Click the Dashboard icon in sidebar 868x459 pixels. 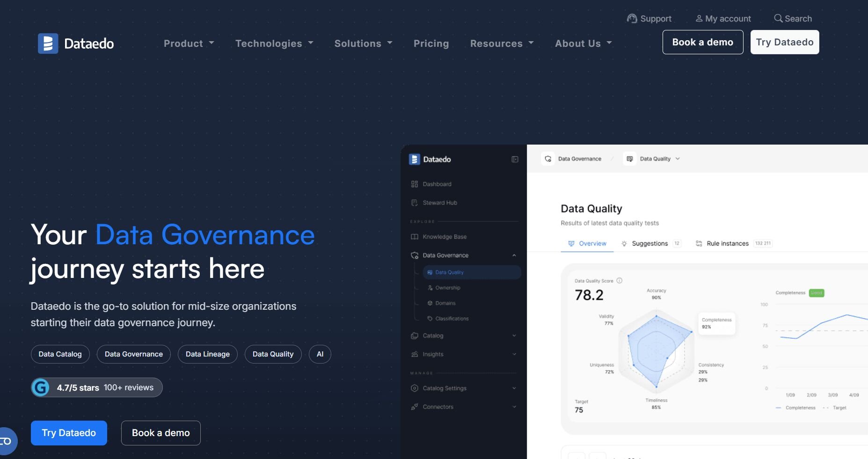[414, 184]
